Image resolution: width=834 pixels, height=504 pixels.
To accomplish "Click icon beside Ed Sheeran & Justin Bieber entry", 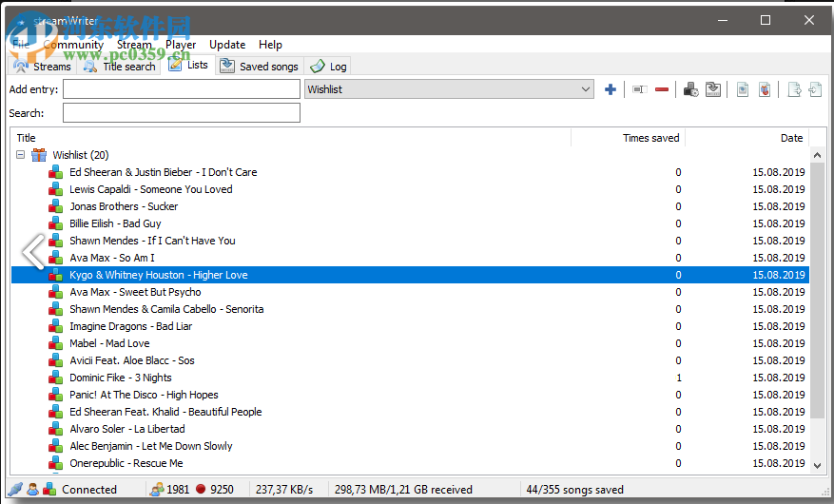I will [56, 172].
